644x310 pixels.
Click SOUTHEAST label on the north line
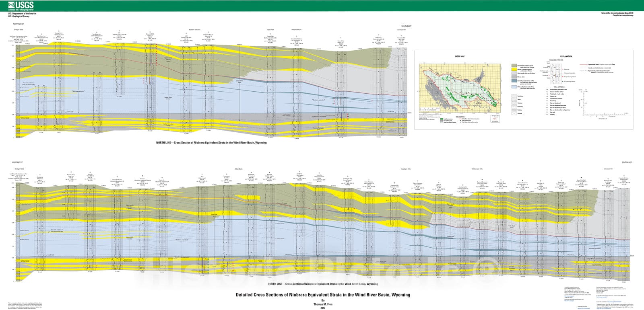point(406,26)
